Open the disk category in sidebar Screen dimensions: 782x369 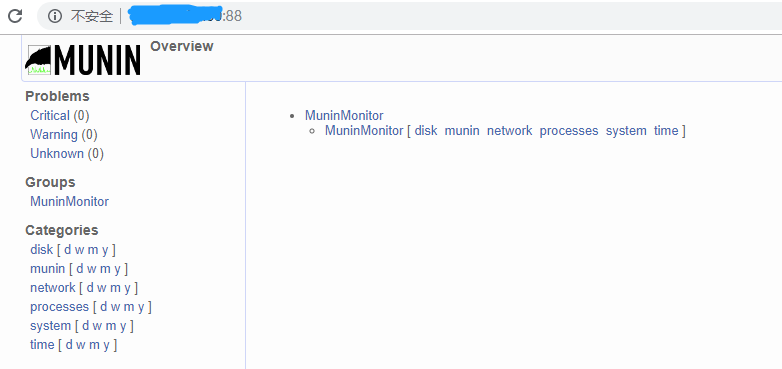[x=41, y=249]
